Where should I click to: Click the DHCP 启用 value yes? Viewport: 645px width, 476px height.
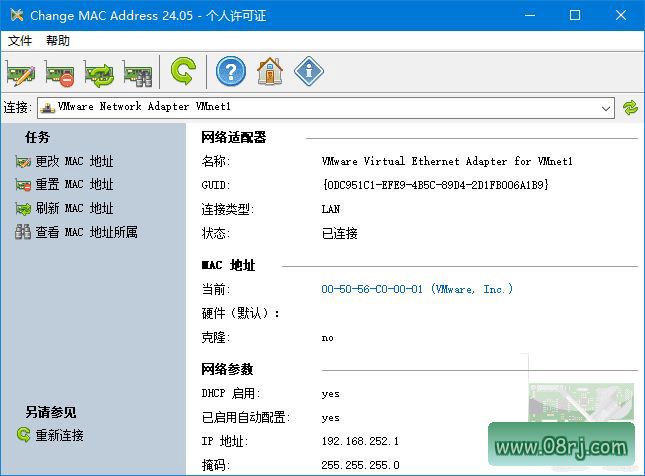(331, 394)
